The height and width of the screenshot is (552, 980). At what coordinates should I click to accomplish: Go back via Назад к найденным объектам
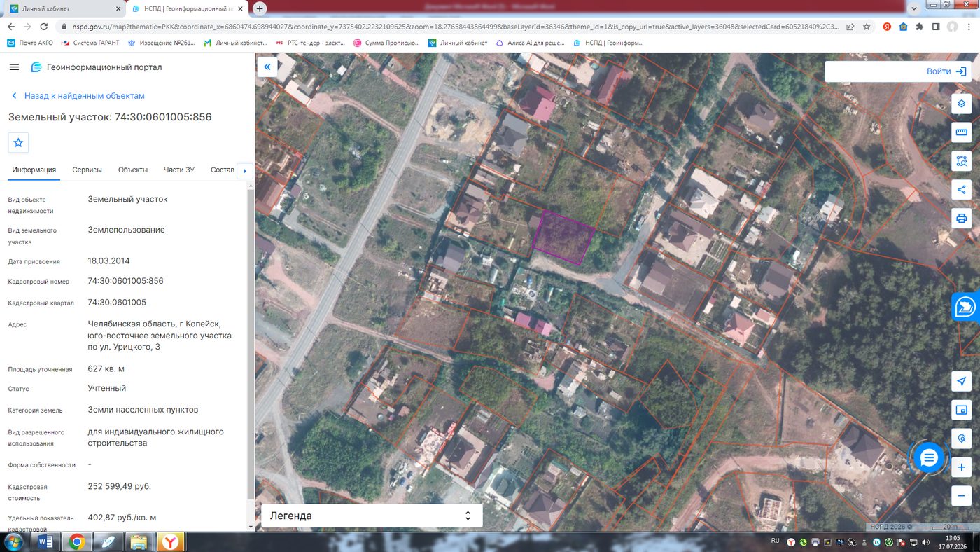[77, 95]
